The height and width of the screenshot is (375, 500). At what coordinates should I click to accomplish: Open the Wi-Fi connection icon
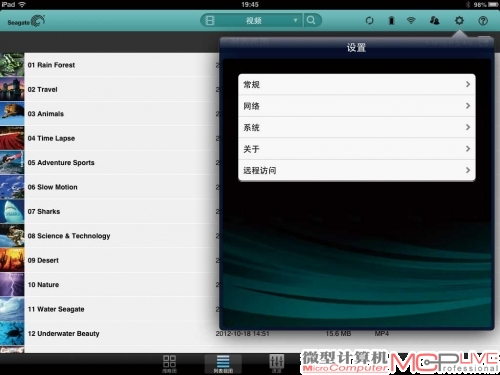tap(411, 21)
